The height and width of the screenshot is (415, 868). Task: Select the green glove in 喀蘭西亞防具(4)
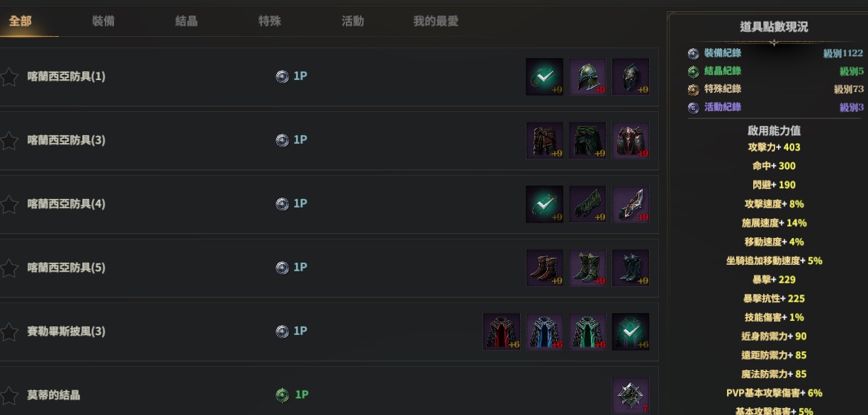[x=587, y=204]
